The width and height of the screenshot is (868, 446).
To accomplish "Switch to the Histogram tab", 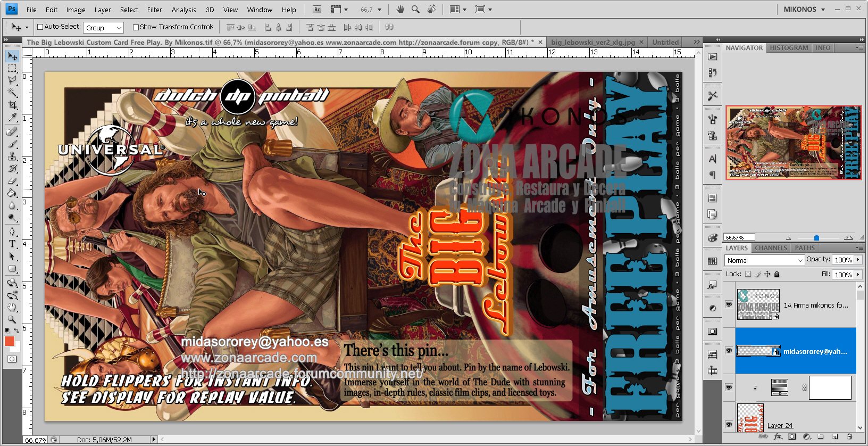I will click(789, 48).
